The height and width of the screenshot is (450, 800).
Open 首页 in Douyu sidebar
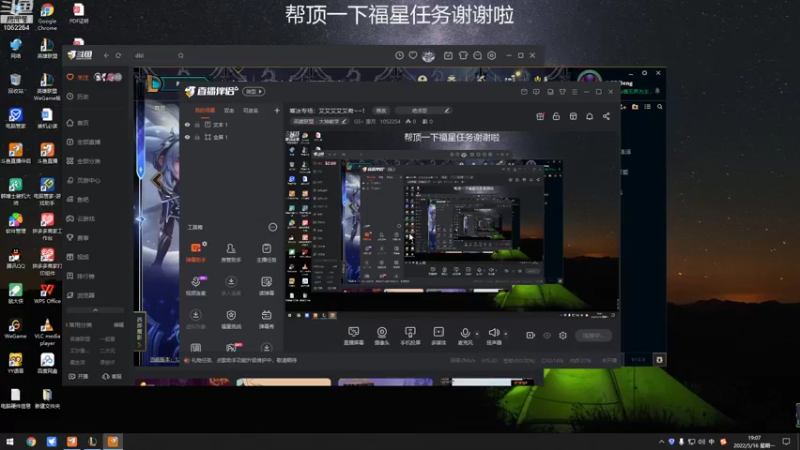[x=78, y=123]
